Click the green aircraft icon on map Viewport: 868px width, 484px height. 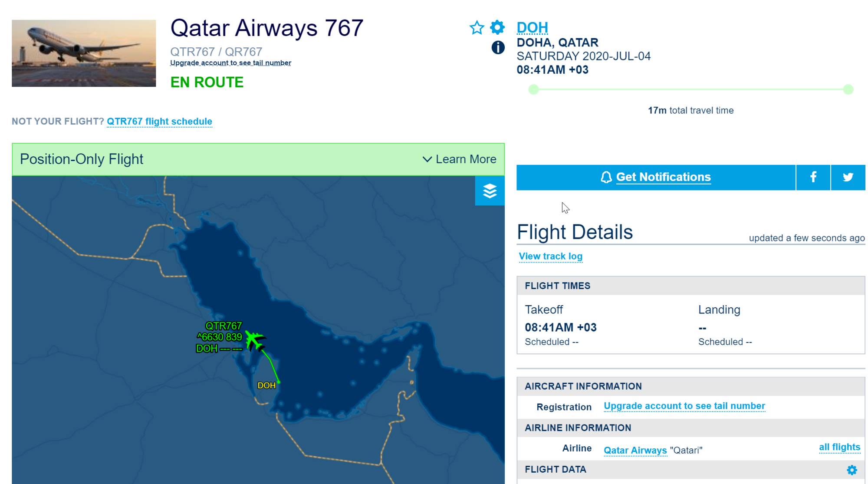[x=255, y=341]
